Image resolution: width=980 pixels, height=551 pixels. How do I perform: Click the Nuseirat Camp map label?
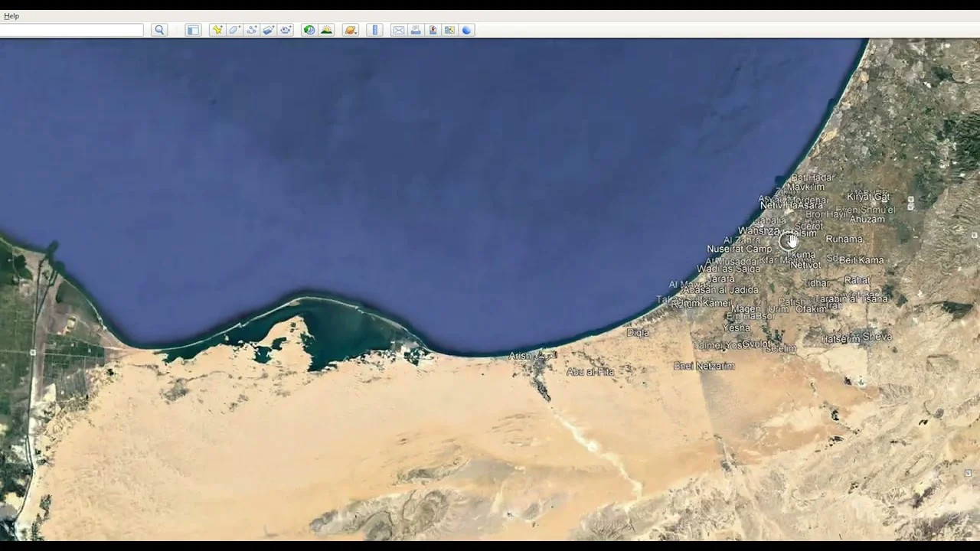point(739,249)
